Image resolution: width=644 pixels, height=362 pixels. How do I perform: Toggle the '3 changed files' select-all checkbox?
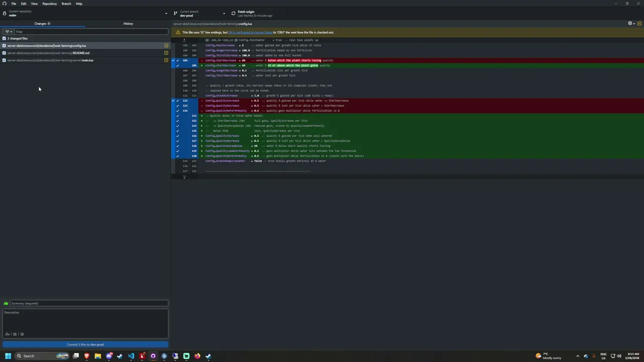click(x=4, y=38)
